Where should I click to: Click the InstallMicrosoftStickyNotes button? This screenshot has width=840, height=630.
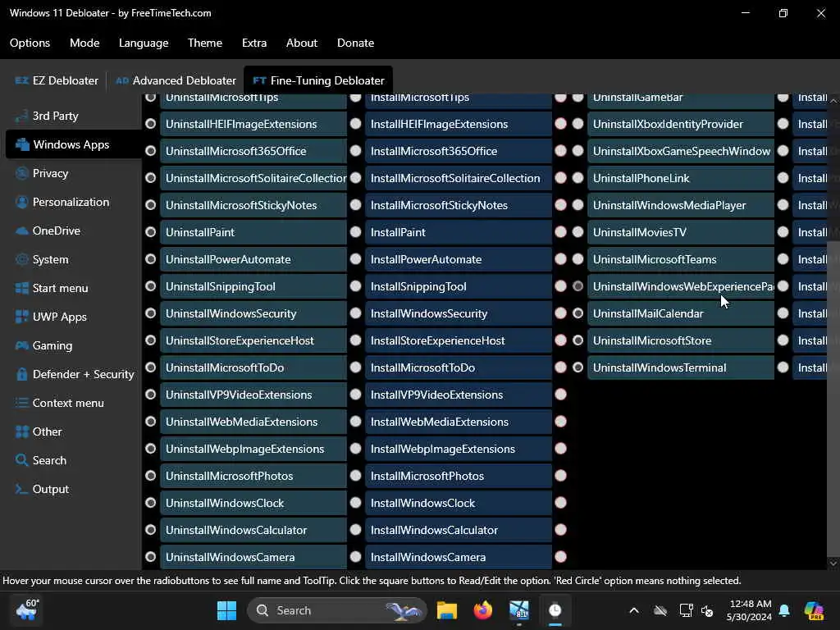tap(459, 205)
